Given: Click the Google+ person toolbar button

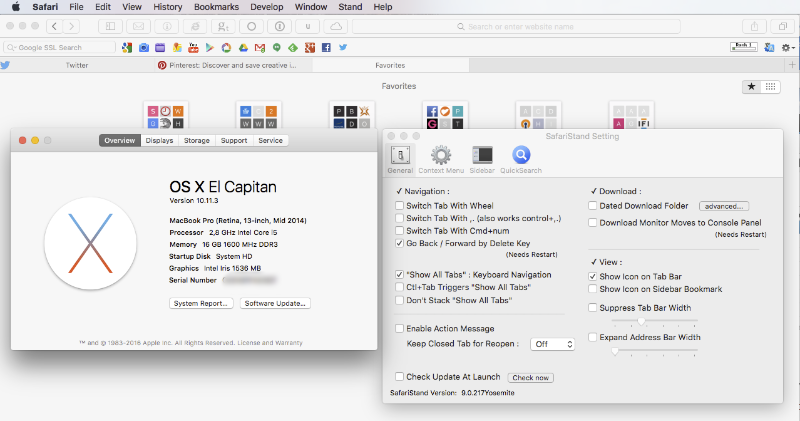Looking at the screenshot, I should click(x=223, y=26).
